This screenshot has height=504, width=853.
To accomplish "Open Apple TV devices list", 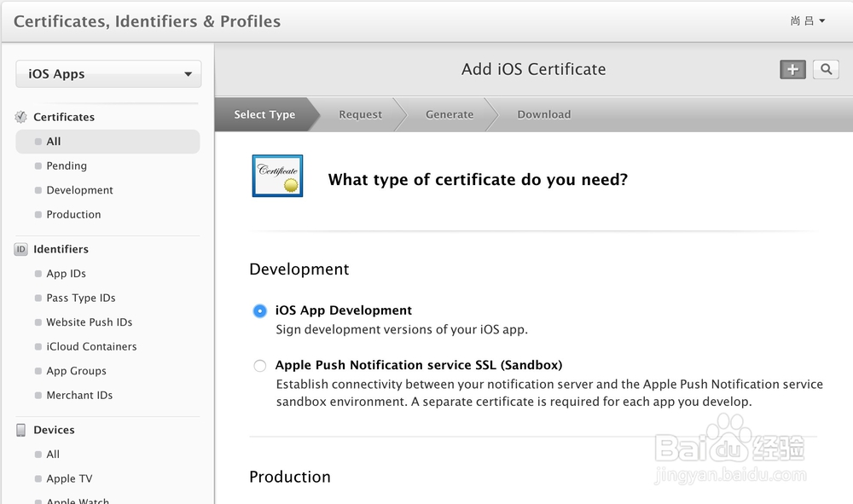I will (69, 478).
